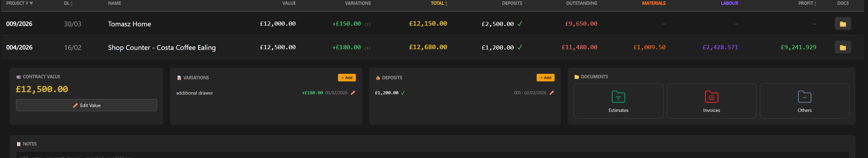
Task: Expand the Tomasz Home project row
Action: [129, 24]
